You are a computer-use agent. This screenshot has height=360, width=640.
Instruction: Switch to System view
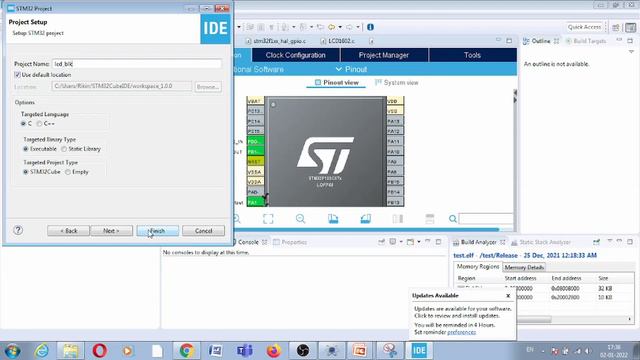click(397, 82)
